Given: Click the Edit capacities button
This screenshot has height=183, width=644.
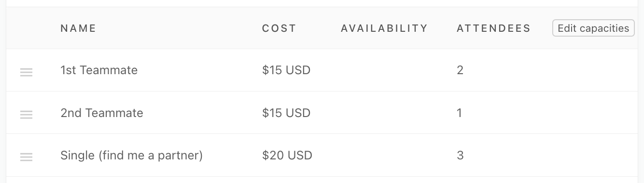Looking at the screenshot, I should pos(593,28).
